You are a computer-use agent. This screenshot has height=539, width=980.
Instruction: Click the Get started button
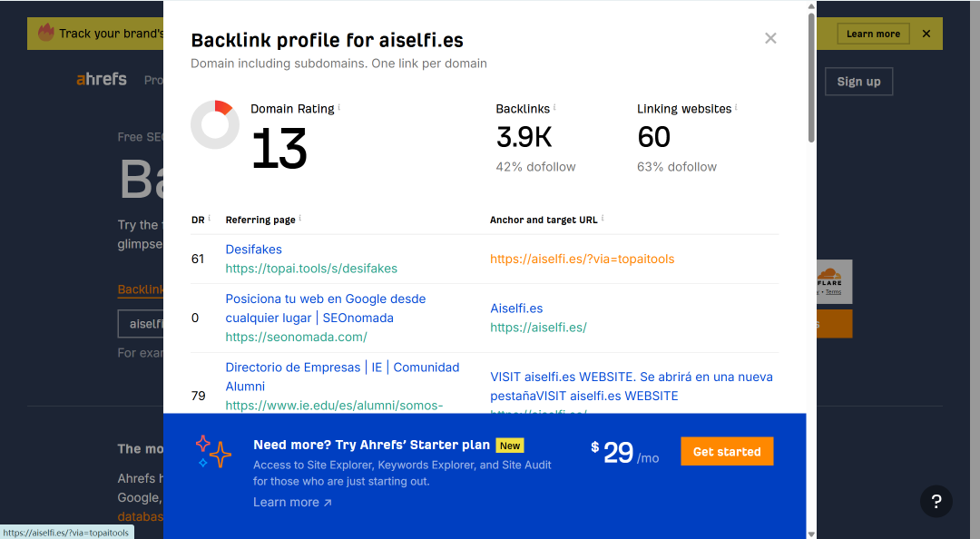pyautogui.click(x=727, y=452)
